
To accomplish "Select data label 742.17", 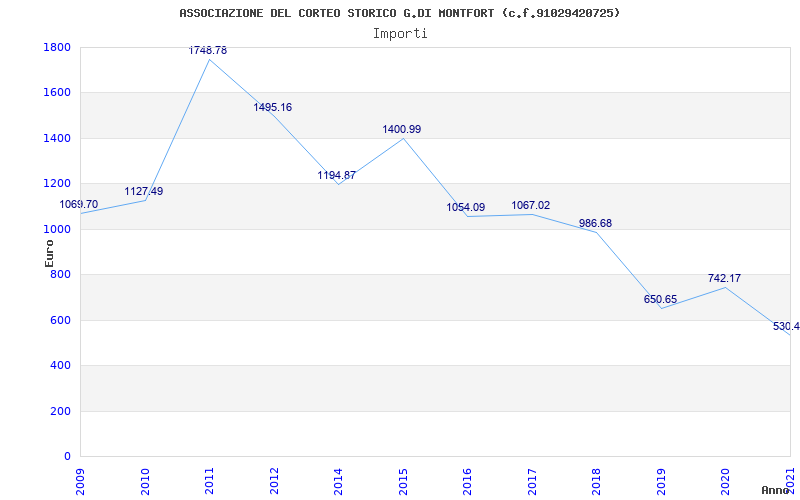I will (x=724, y=279).
